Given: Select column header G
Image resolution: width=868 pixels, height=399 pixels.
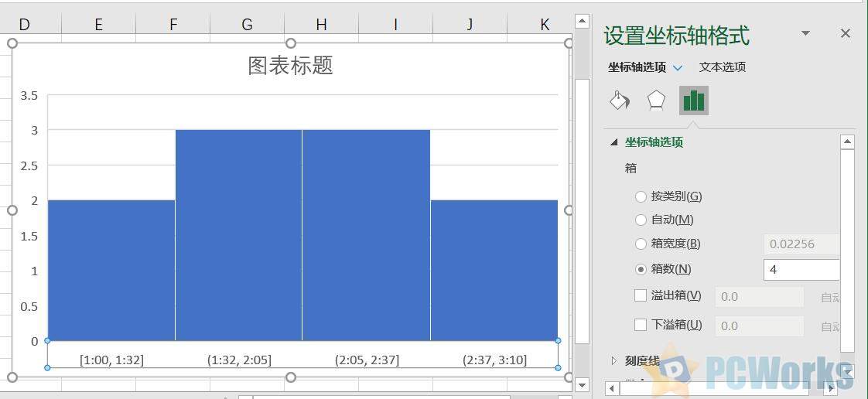Looking at the screenshot, I should (248, 24).
